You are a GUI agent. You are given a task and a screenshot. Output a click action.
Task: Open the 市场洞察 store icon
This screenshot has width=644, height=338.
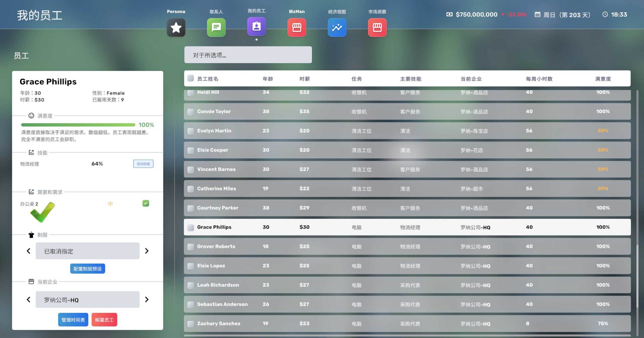(x=377, y=27)
